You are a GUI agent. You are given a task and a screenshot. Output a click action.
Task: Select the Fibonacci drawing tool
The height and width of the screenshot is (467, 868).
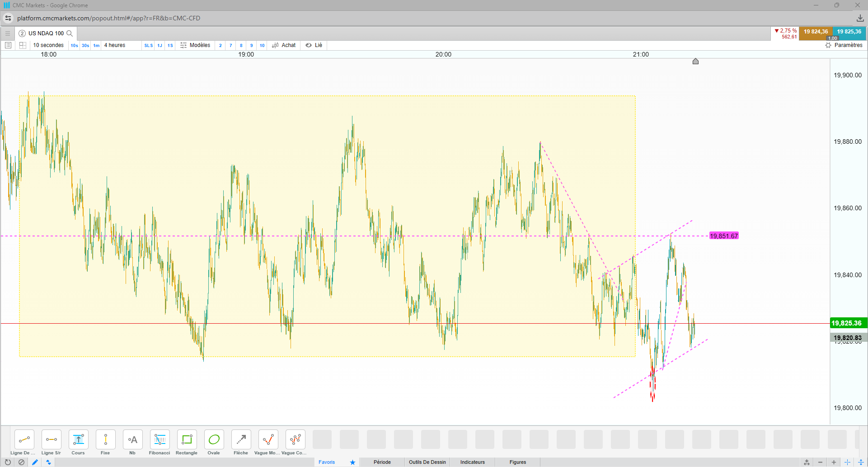[160, 439]
